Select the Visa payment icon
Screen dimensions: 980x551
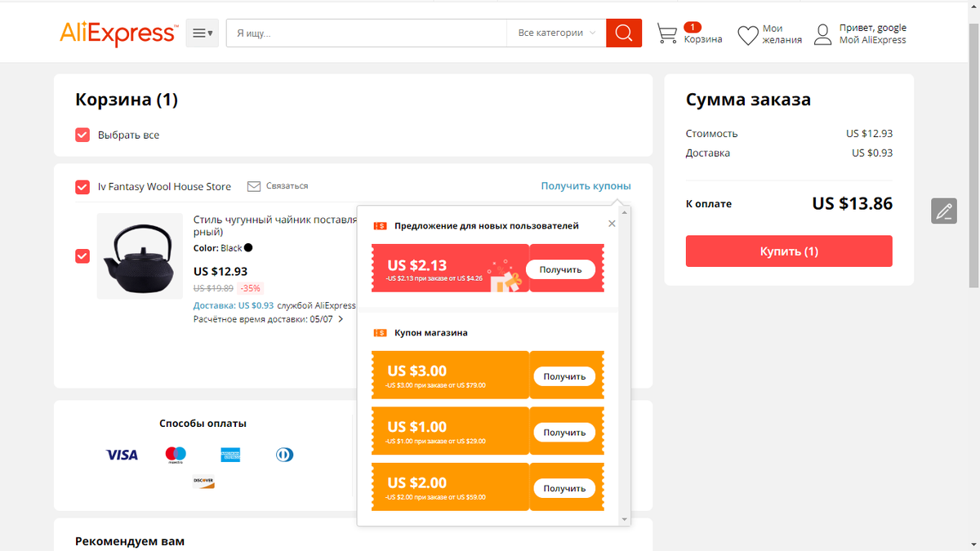tap(122, 455)
